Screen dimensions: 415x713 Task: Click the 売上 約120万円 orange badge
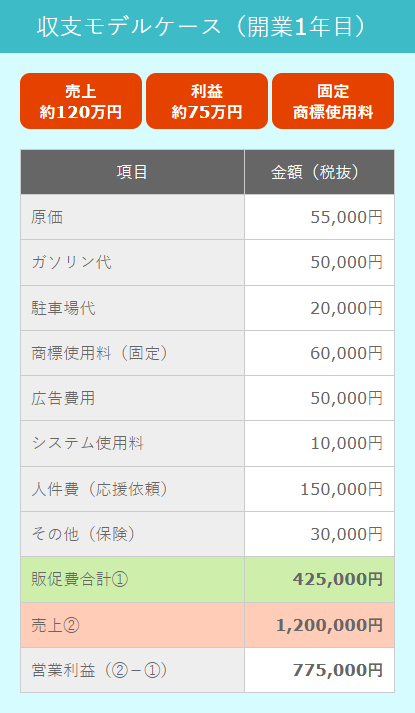point(81,101)
